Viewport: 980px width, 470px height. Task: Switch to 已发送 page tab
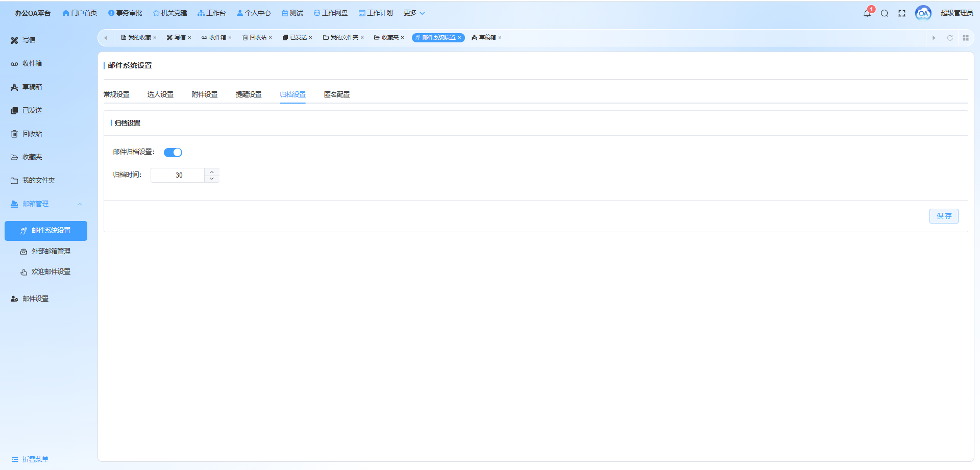295,38
